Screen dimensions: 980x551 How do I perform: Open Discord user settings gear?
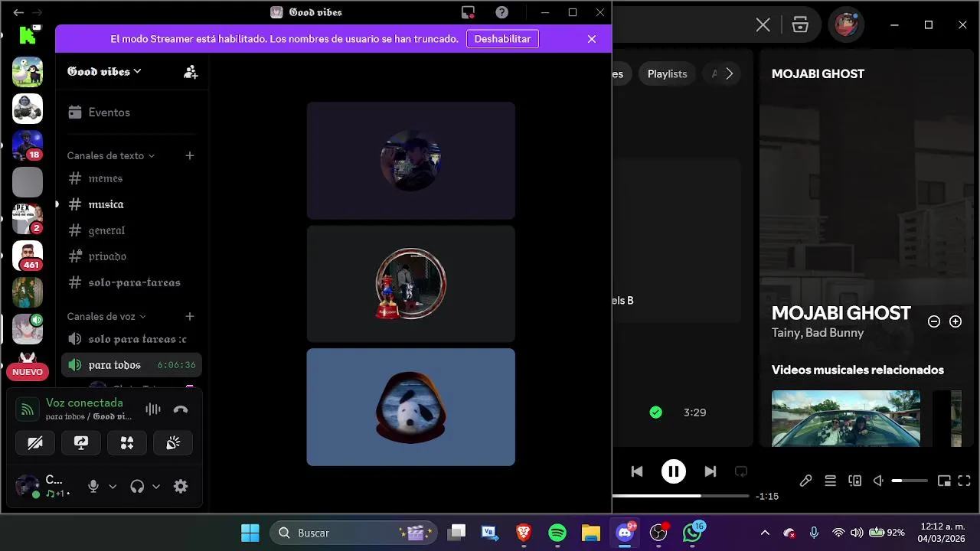181,486
